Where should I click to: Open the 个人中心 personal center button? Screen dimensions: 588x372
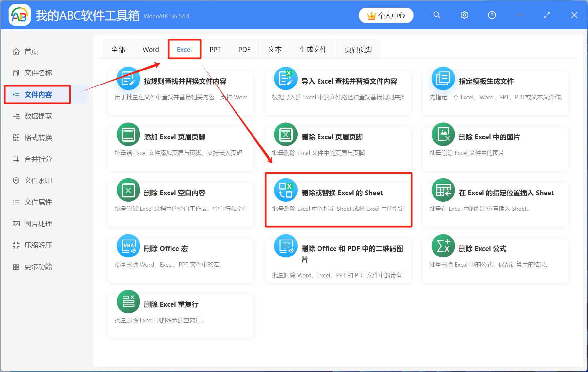click(386, 15)
